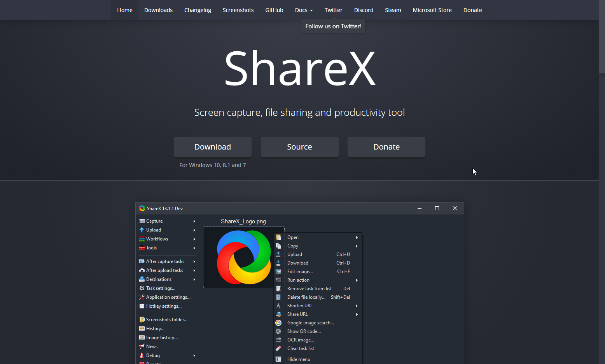Click the page vertical scrollbar
Image resolution: width=605 pixels, height=364 pixels.
tap(602, 37)
